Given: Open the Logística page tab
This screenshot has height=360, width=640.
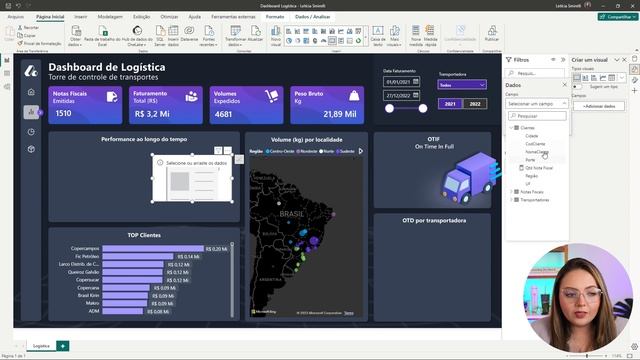Looking at the screenshot, I should [41, 346].
